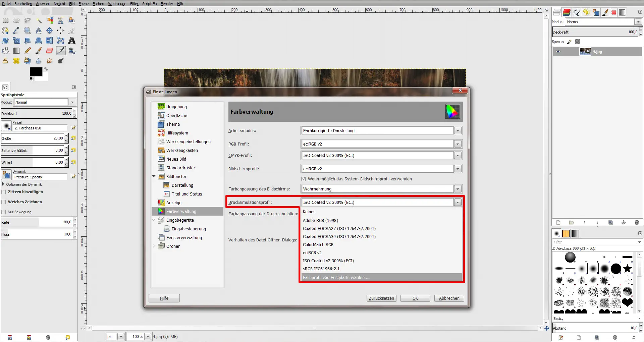
Task: Open the foreground color swatch
Action: pos(36,71)
